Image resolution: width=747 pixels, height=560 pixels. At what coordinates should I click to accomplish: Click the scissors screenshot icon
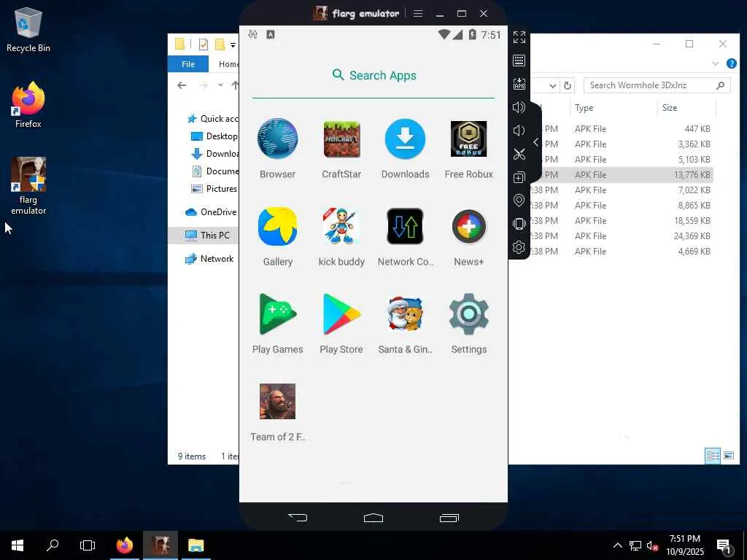[x=519, y=154]
